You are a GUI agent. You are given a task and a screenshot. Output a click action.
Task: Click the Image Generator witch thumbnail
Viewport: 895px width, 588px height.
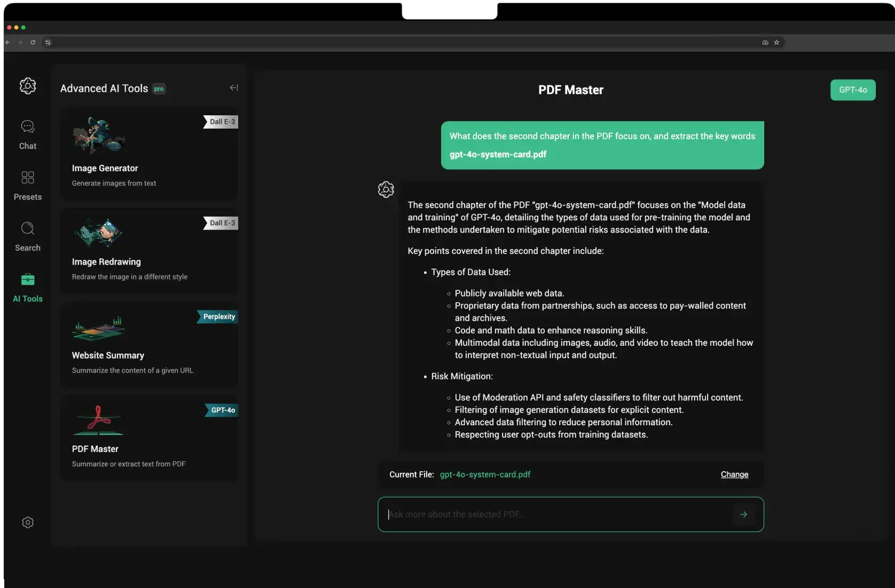tap(99, 136)
